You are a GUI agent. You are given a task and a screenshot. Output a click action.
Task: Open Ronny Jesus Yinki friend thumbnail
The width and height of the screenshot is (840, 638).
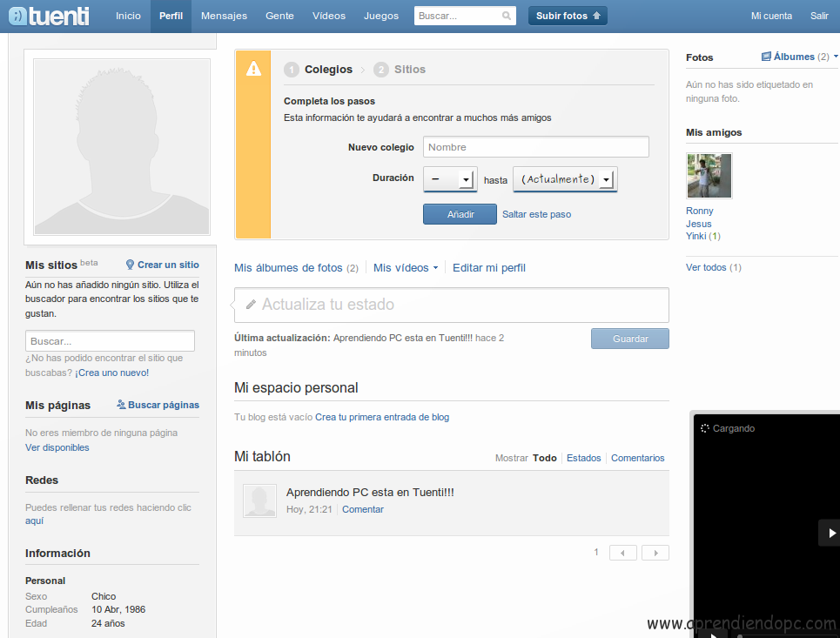coord(709,176)
